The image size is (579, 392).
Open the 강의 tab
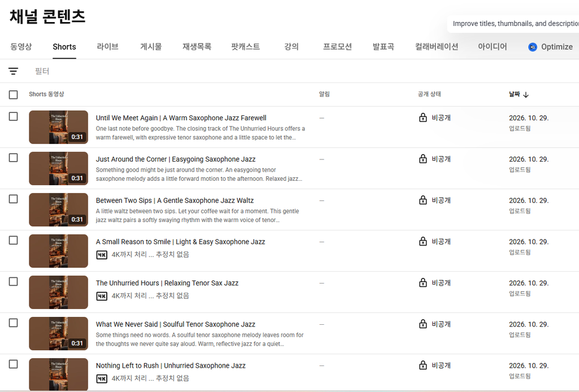pos(291,47)
